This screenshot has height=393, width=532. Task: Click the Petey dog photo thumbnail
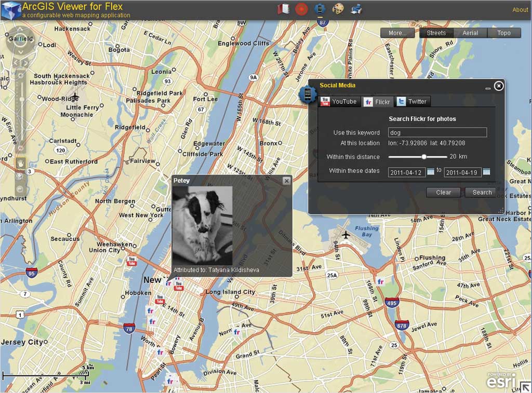[203, 225]
